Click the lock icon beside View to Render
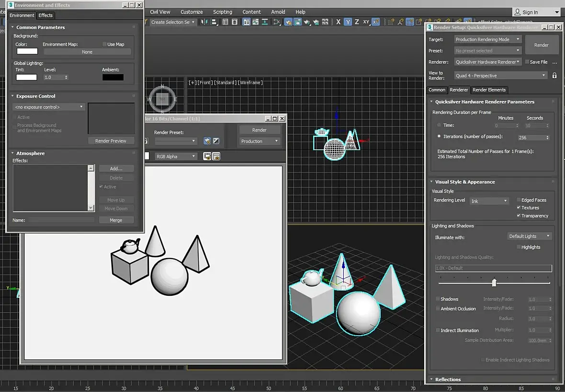 [x=554, y=75]
